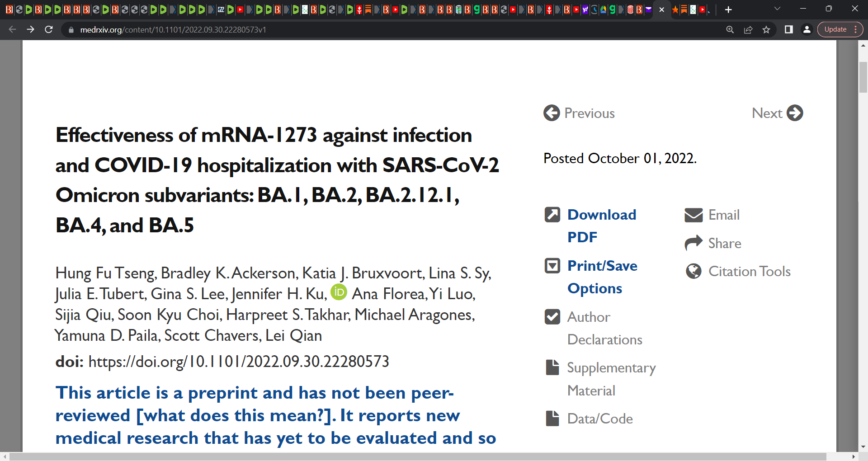Screen dimensions: 868x461
Task: Toggle the browser side panel
Action: (788, 29)
